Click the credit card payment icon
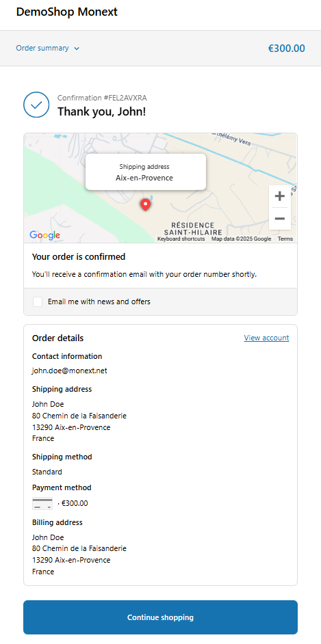 pyautogui.click(x=42, y=503)
